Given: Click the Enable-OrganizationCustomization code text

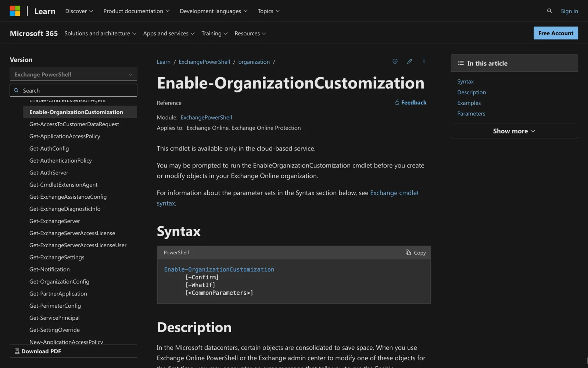Looking at the screenshot, I should [x=219, y=269].
